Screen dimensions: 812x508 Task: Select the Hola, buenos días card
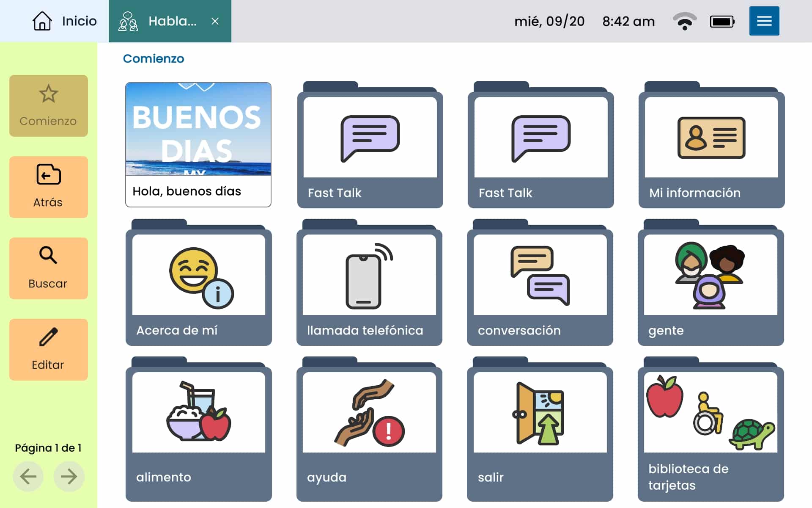pos(198,145)
